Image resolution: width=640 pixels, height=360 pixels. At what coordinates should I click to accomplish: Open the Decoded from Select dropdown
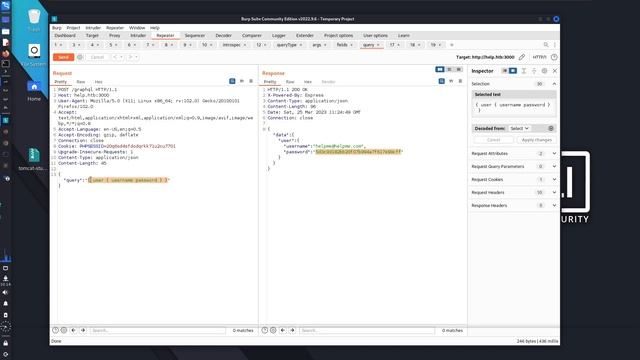click(x=520, y=129)
